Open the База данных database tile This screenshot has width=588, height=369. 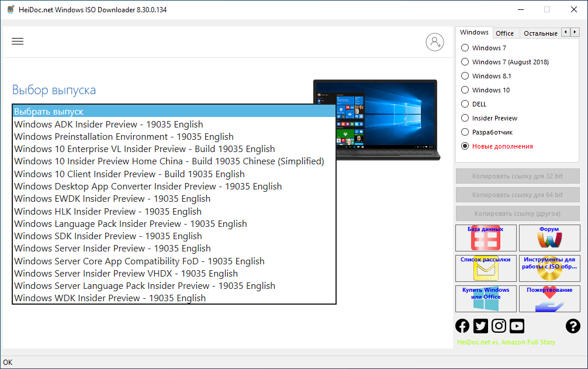(x=486, y=238)
